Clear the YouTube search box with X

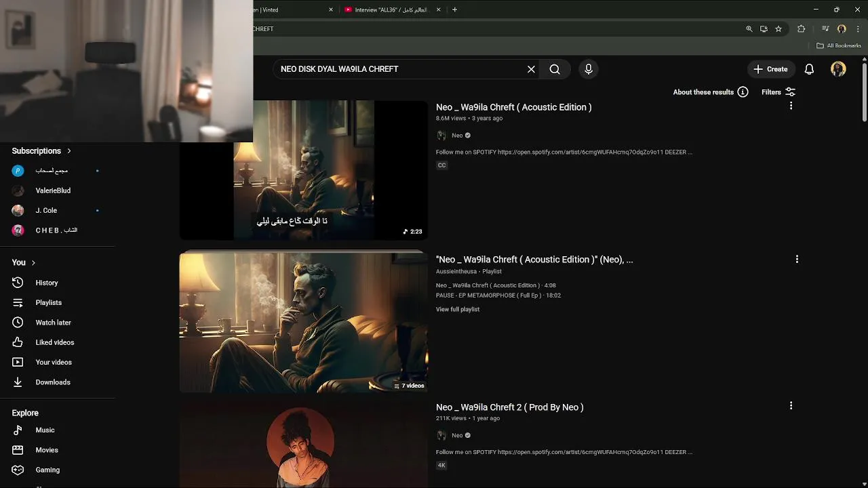531,69
